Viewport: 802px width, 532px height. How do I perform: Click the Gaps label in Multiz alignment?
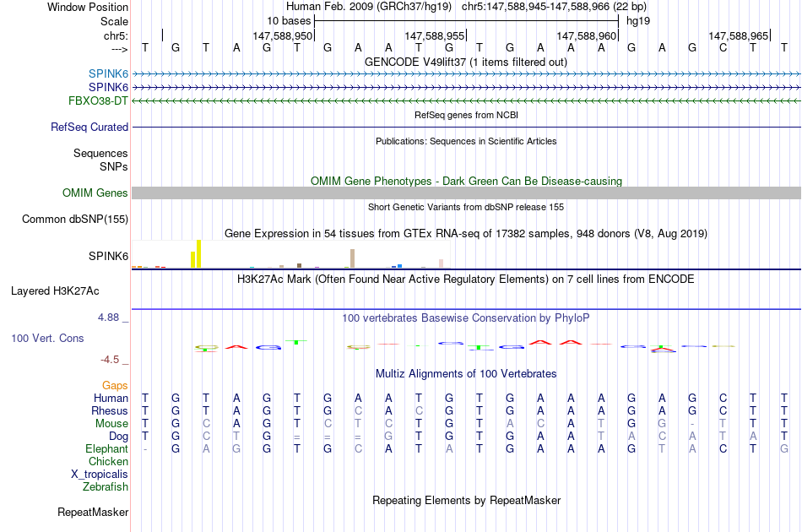(115, 386)
